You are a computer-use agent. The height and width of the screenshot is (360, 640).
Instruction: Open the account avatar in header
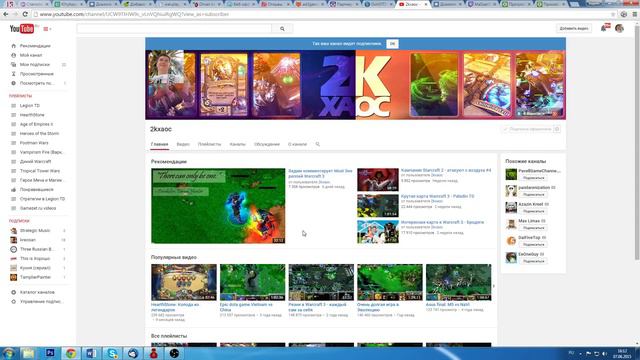click(x=619, y=28)
